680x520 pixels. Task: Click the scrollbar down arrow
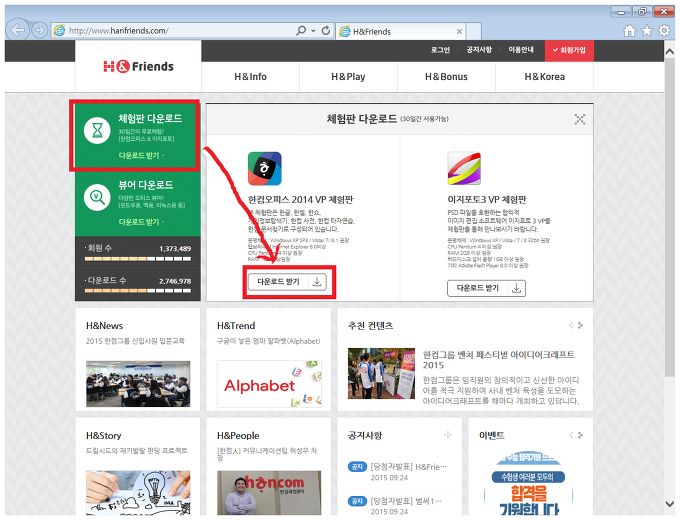pos(670,504)
